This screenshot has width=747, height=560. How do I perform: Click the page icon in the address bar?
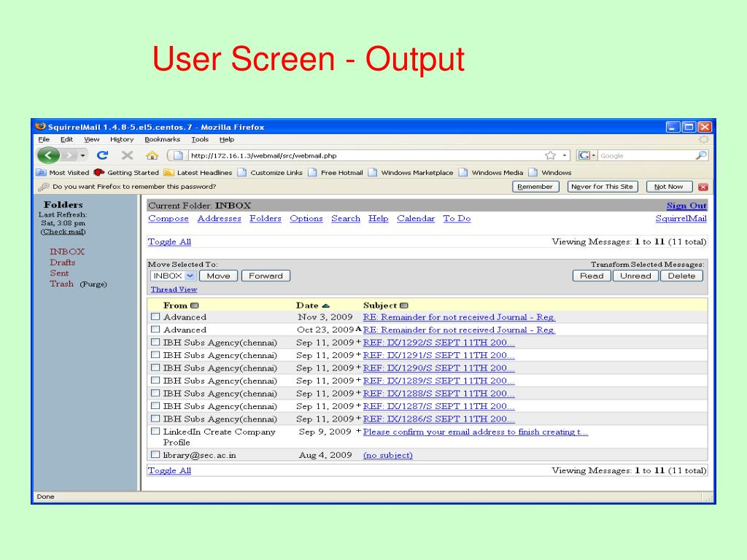[178, 155]
